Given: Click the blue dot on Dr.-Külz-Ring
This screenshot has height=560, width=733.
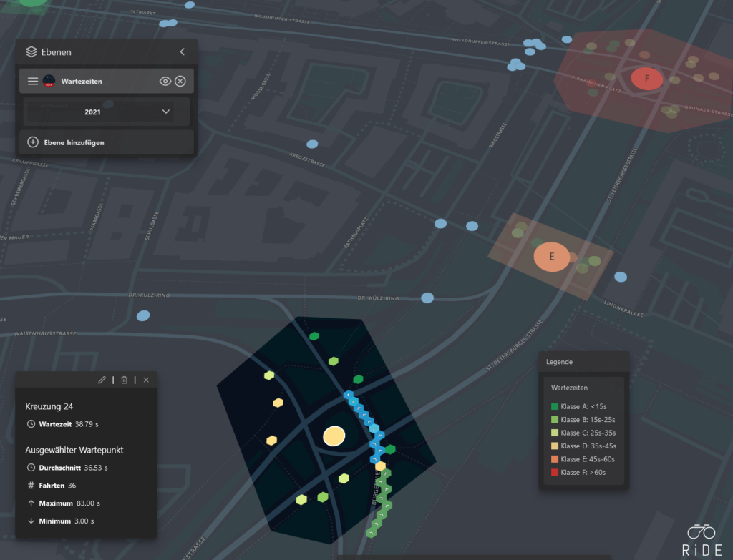Looking at the screenshot, I should pos(427,298).
